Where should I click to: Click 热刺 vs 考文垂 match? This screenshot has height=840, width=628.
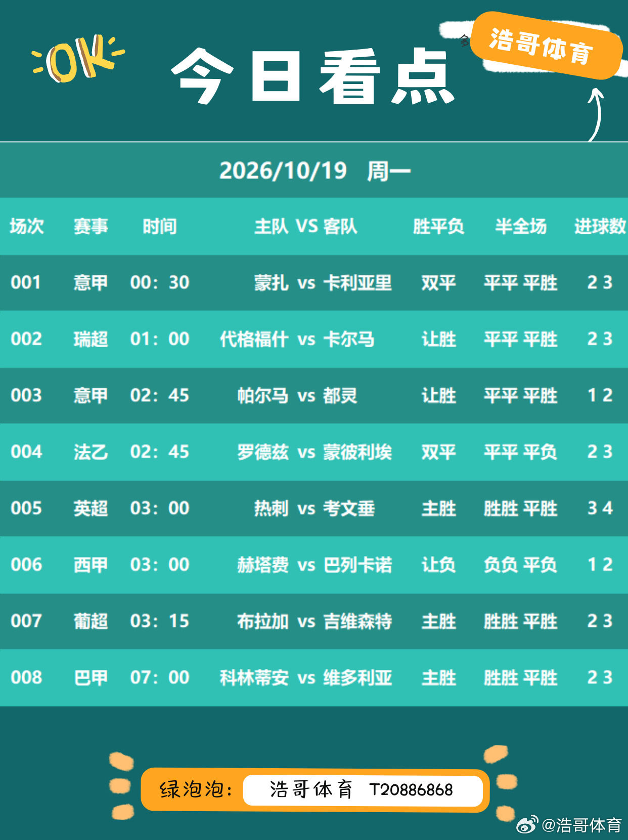coord(315,508)
